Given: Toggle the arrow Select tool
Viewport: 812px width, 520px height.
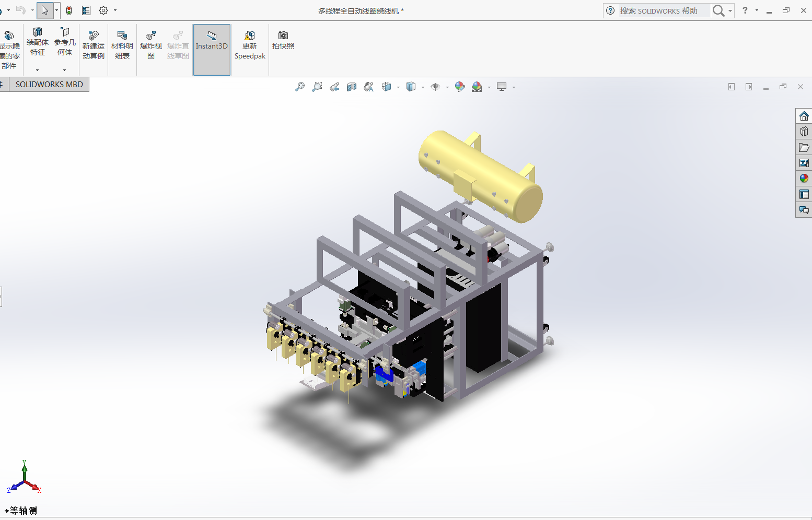Looking at the screenshot, I should (x=45, y=10).
